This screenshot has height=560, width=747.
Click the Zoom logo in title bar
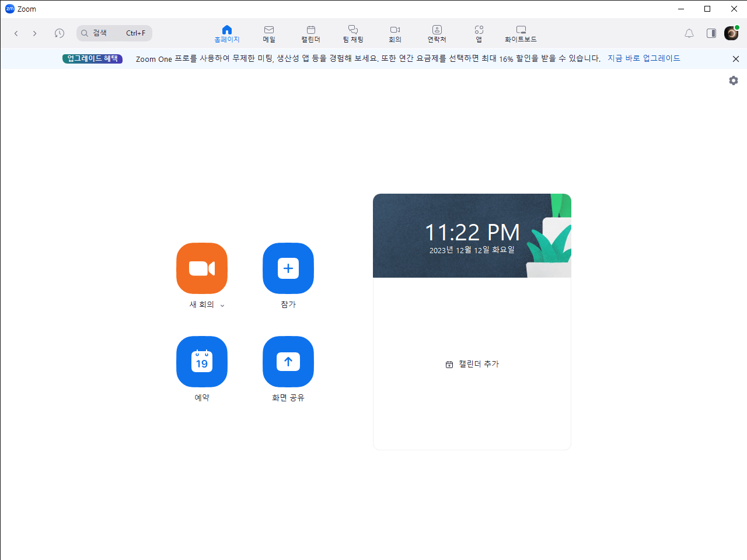9,9
